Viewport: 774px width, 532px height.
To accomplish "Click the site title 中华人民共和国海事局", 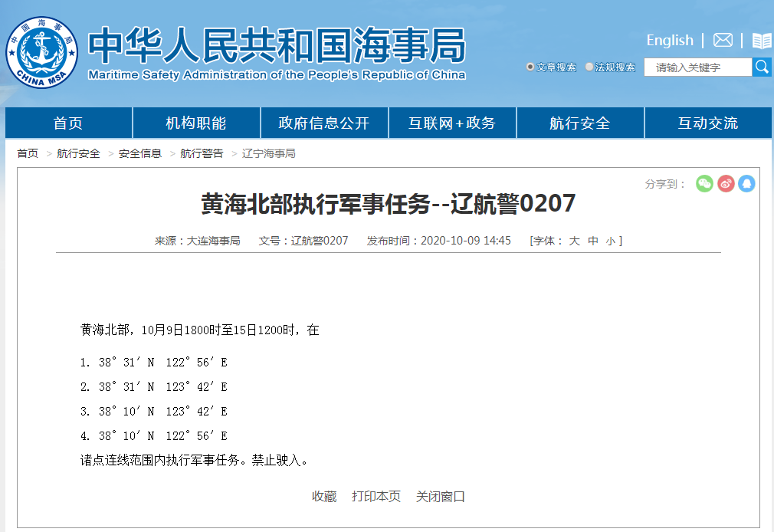I will click(277, 45).
